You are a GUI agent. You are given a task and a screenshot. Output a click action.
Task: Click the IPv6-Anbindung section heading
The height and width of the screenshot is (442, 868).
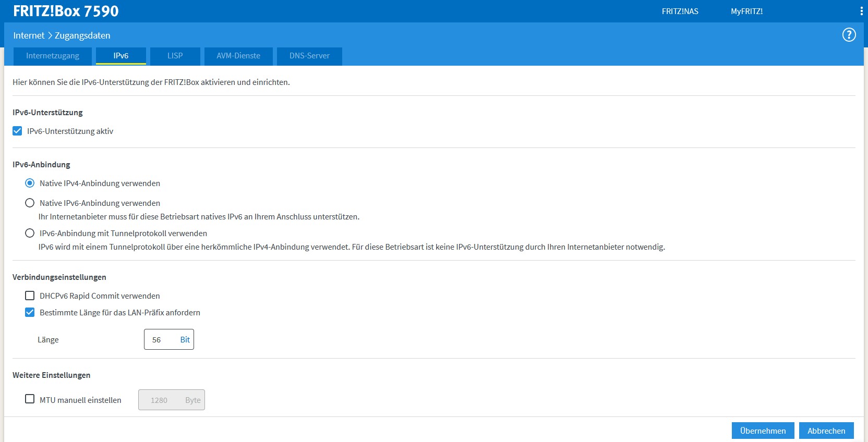(41, 165)
